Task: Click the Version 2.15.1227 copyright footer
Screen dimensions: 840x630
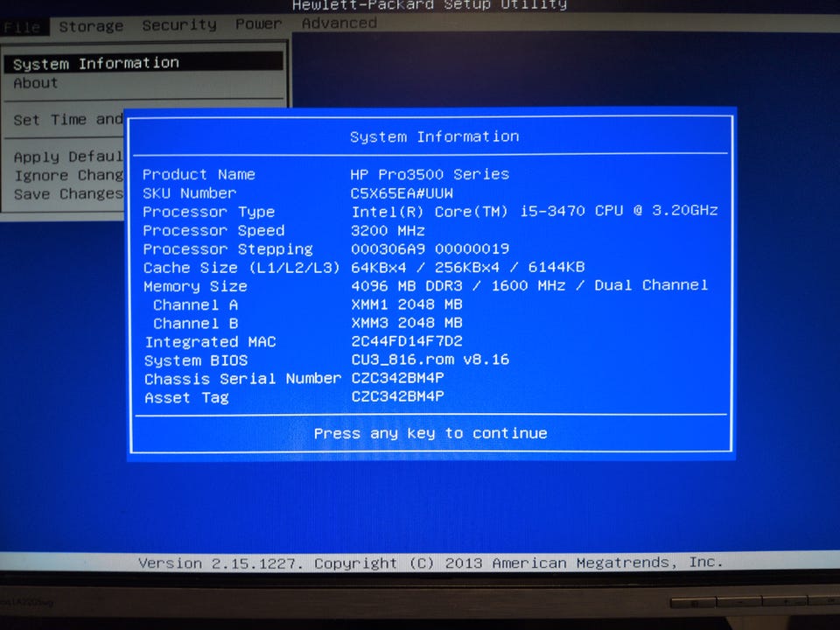Action: tap(430, 563)
